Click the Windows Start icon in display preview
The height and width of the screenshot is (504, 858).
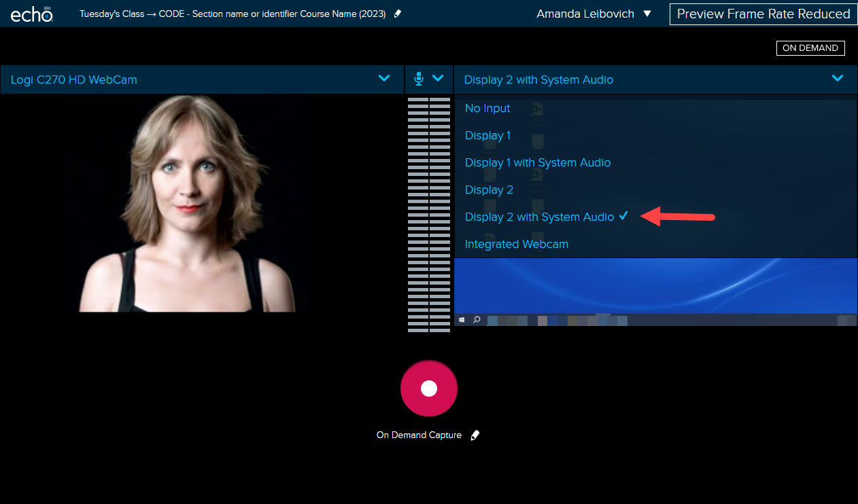462,319
